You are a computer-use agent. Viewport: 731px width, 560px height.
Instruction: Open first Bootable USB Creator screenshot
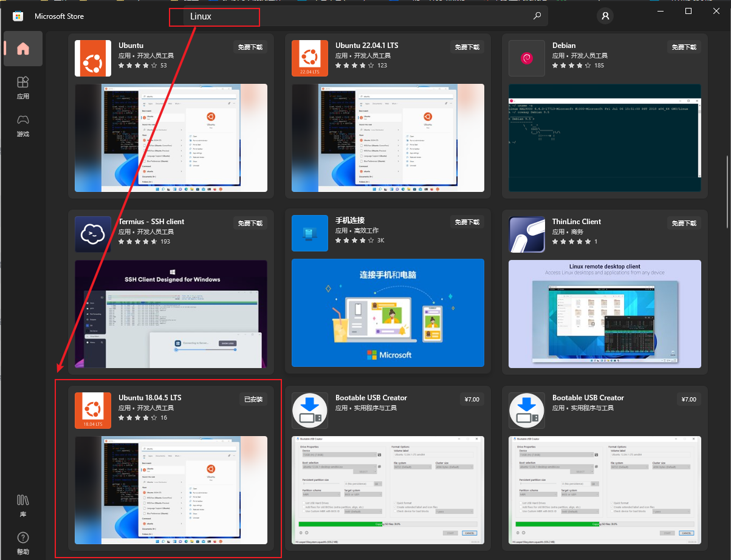(x=388, y=490)
